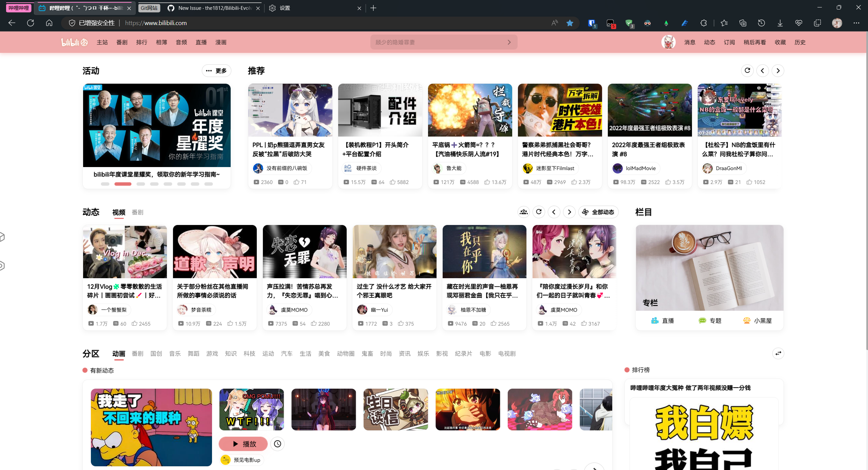Open 哔哩哔哩年度大冤种 ranking title
This screenshot has height=470, width=868.
[x=690, y=388]
